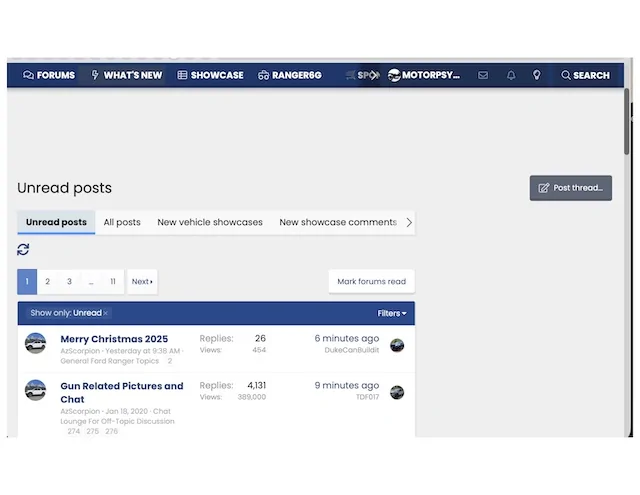Open the alerts bell icon
This screenshot has height=495, width=640.
click(511, 75)
